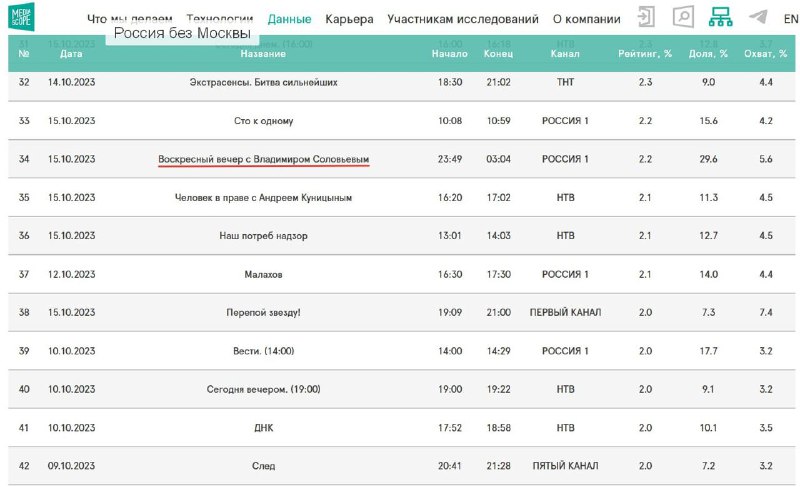This screenshot has height=487, width=800.
Task: Click the Mediascope logo
Action: point(21,16)
